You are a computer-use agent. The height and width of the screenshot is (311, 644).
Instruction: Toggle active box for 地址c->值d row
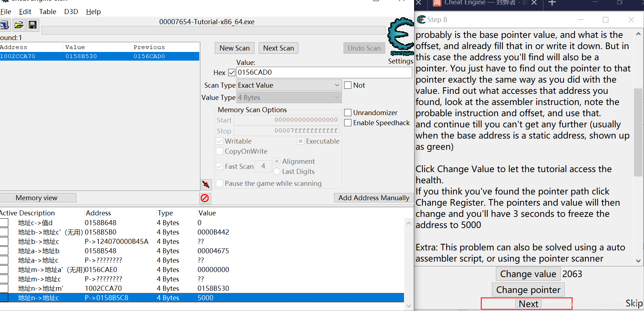click(4, 223)
